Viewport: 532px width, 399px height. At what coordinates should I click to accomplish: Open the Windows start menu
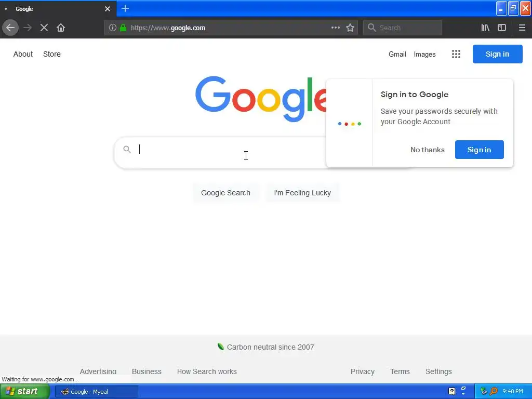(25, 391)
